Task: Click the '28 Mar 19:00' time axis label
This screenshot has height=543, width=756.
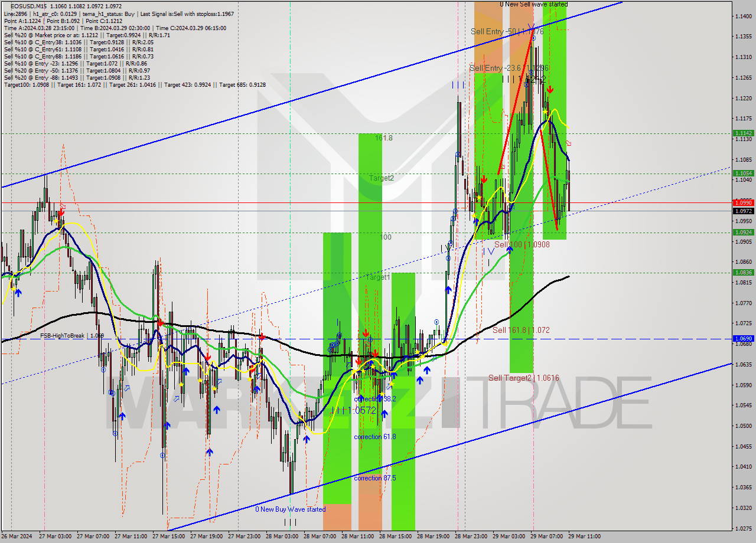Action: click(x=432, y=537)
